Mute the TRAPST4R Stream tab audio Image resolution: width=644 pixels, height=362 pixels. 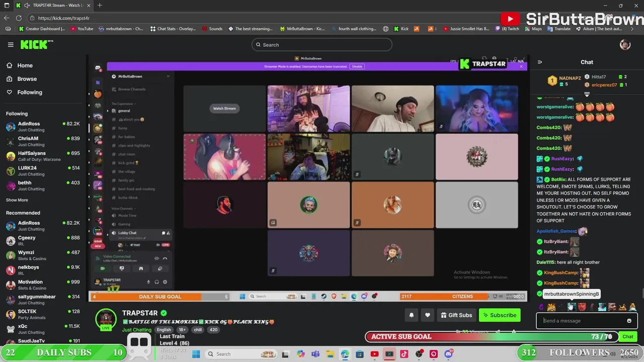point(27,6)
